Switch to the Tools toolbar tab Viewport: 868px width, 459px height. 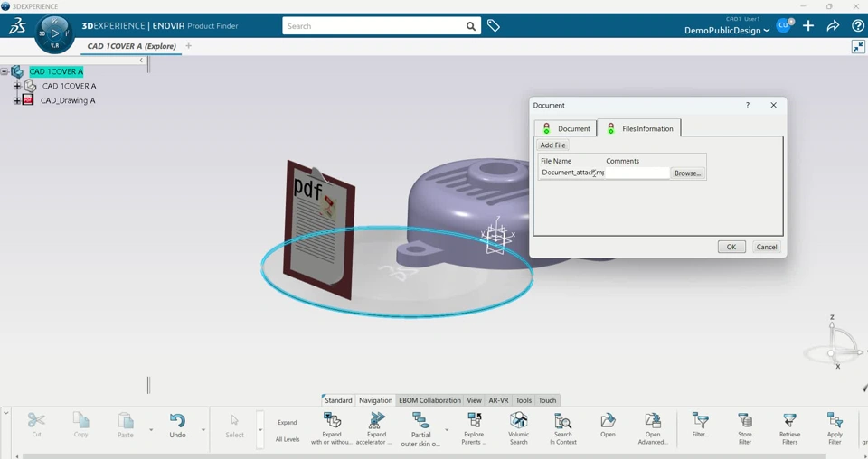click(524, 400)
